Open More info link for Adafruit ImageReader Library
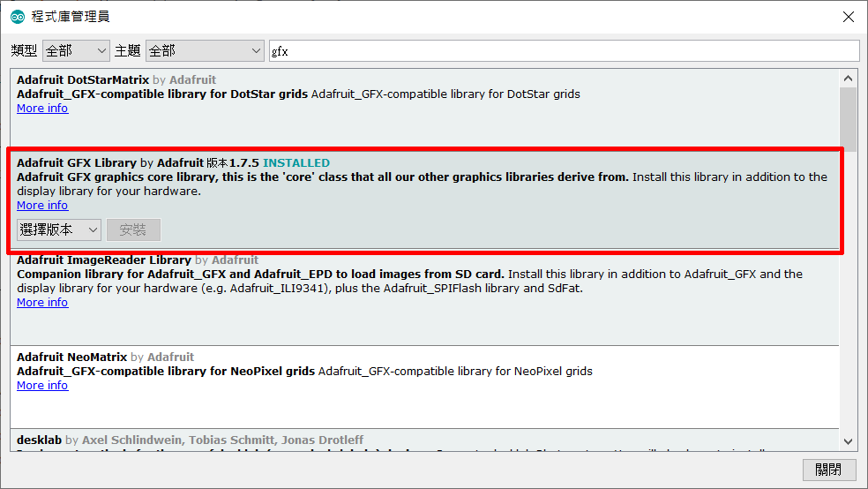 42,303
